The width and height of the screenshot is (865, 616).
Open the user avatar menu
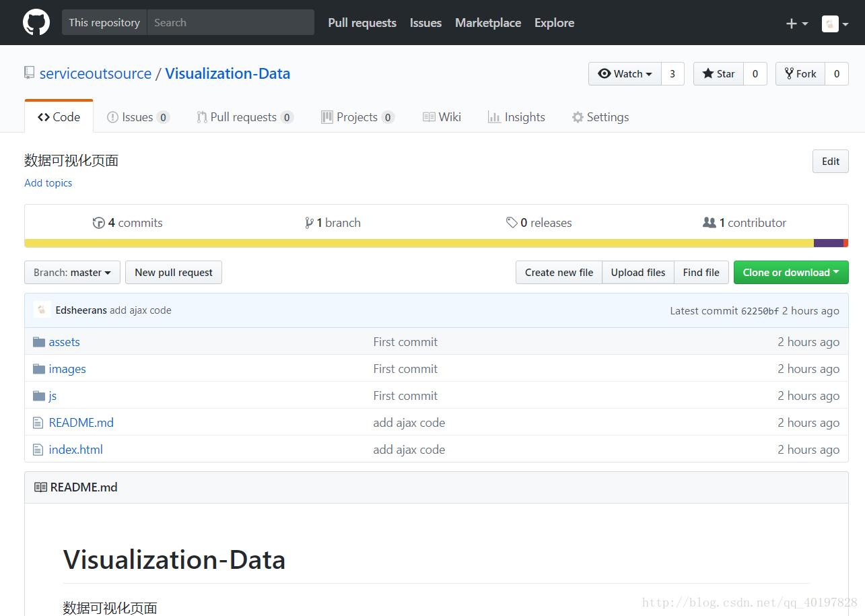pyautogui.click(x=835, y=24)
